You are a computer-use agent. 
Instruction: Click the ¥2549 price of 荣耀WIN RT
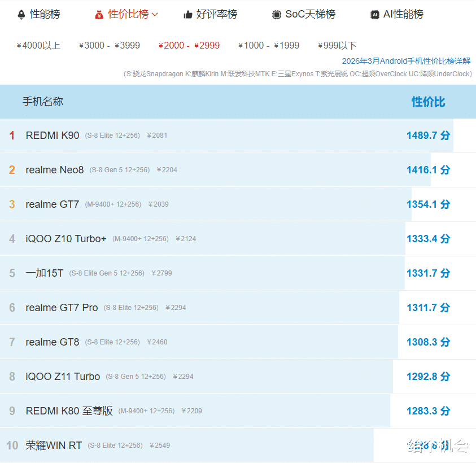click(x=160, y=445)
